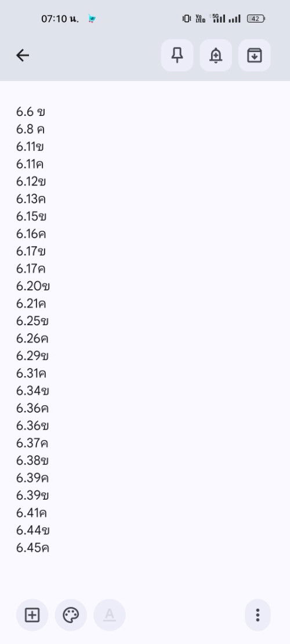Tap the 07:10 clock in status bar

pyautogui.click(x=60, y=19)
